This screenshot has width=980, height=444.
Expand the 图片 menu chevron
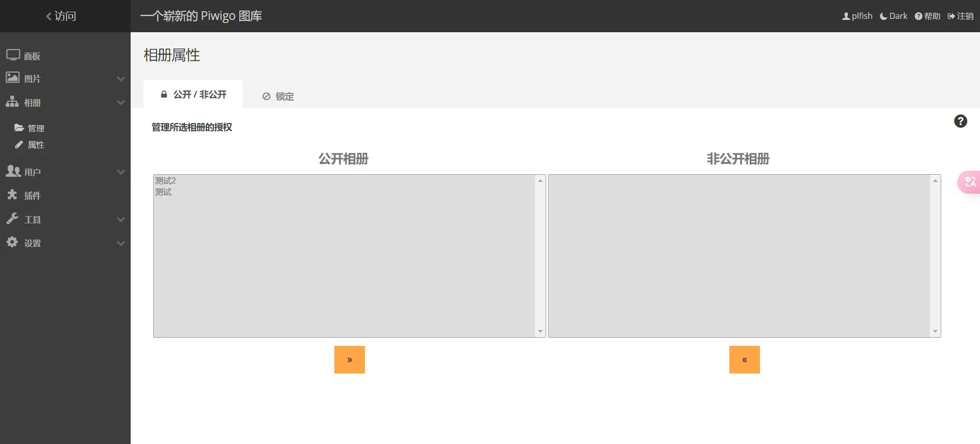120,79
